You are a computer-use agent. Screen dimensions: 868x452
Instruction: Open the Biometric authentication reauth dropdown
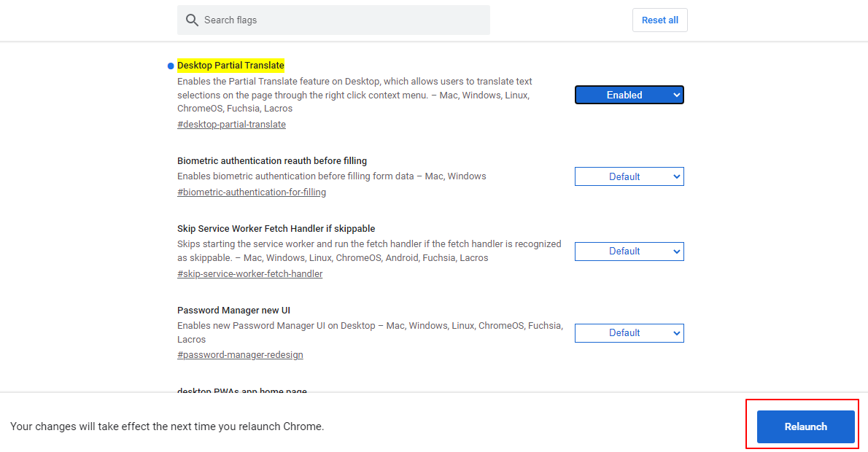[629, 176]
